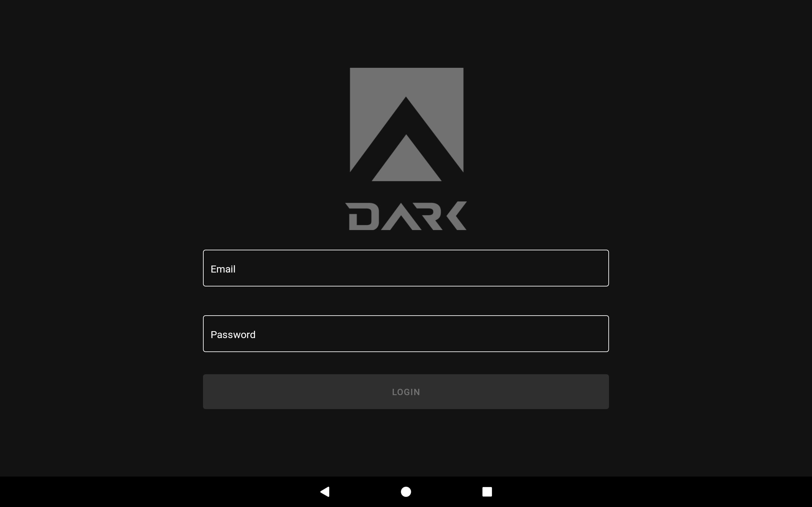Click the Password placeholder label text
This screenshot has width=812, height=507.
tap(233, 335)
